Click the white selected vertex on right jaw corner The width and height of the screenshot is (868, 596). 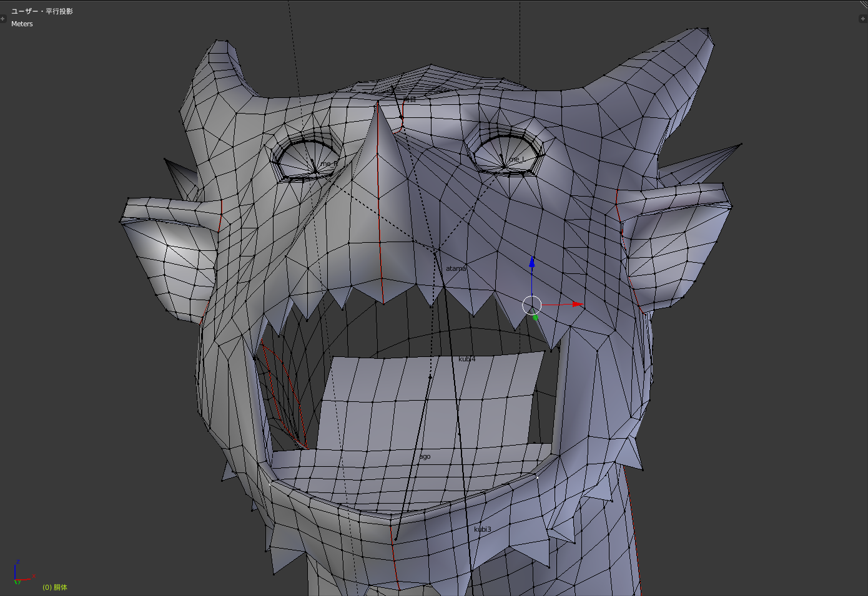tap(538, 477)
